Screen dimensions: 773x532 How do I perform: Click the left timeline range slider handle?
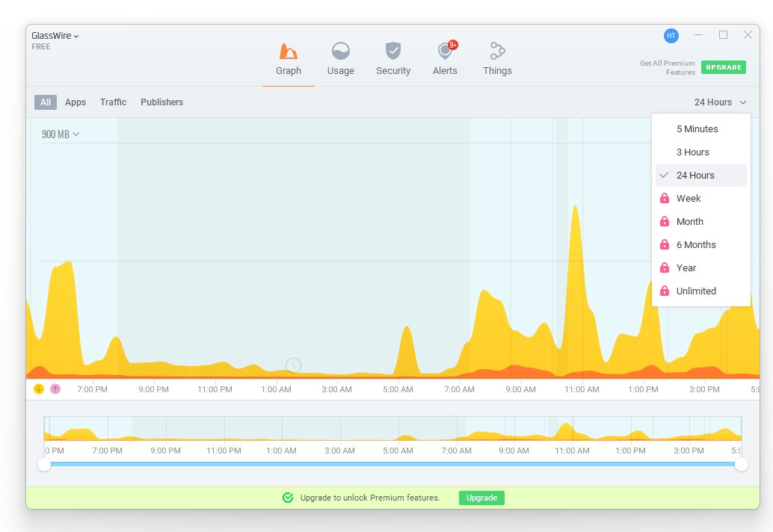(44, 464)
